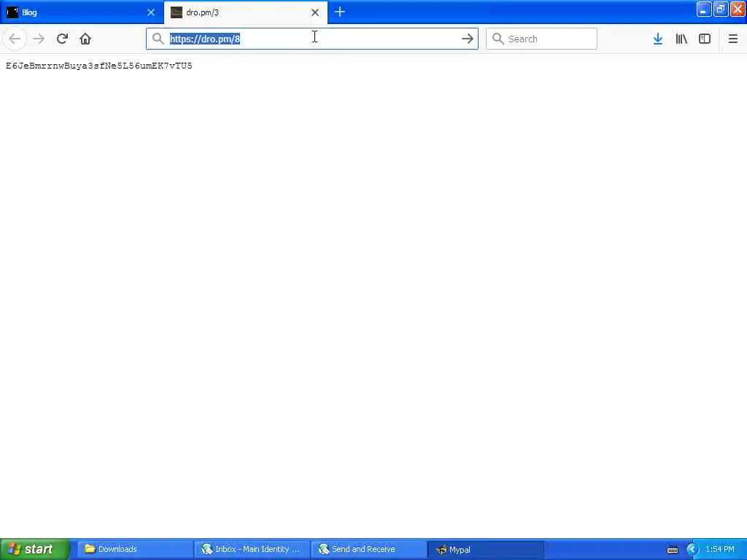Expand hidden system tray icons
Viewport: 747px width, 560px height.
coord(692,550)
